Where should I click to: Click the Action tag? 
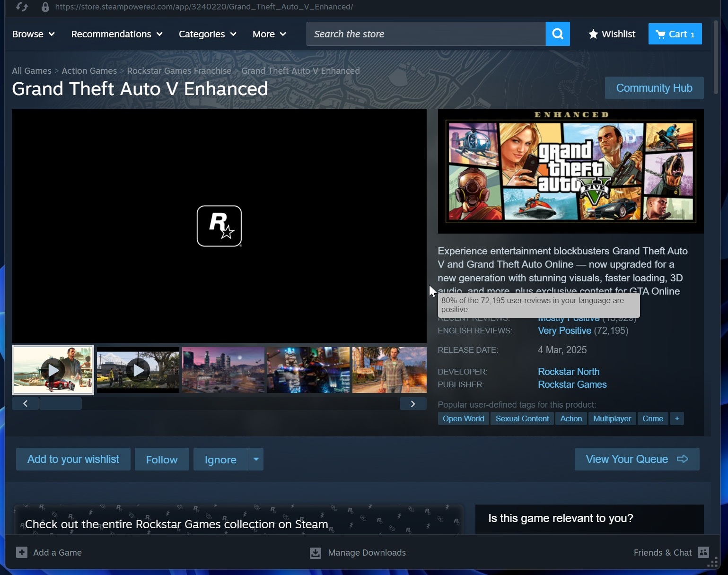point(571,418)
